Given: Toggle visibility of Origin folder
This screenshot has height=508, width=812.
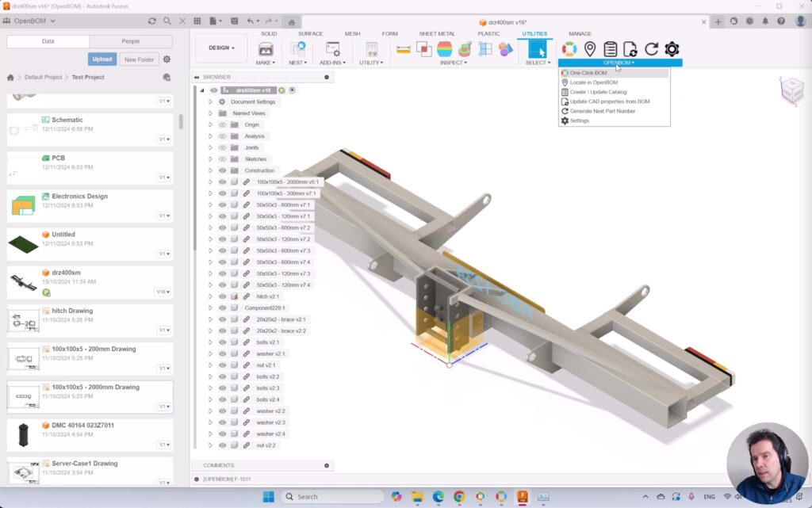Looking at the screenshot, I should click(222, 124).
